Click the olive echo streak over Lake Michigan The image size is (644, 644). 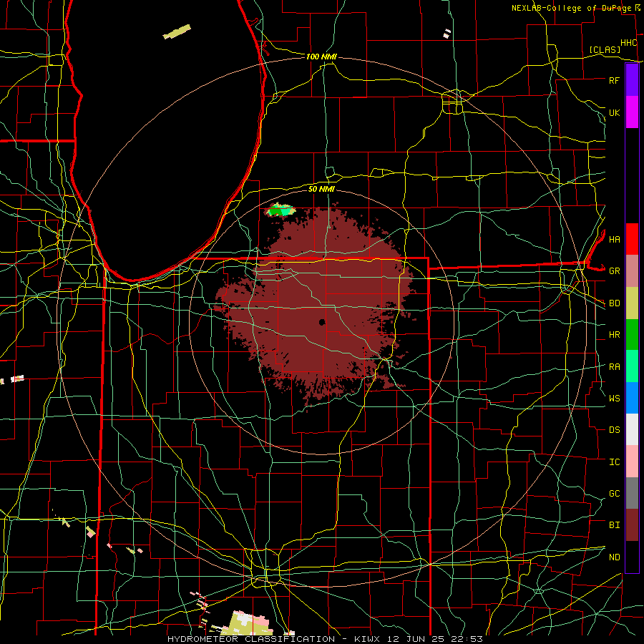[177, 32]
